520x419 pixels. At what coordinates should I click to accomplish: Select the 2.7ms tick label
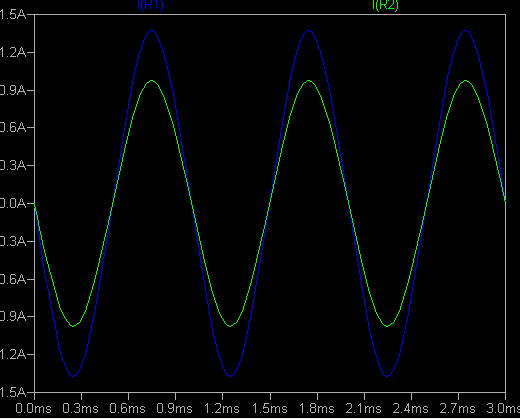[x=457, y=409]
